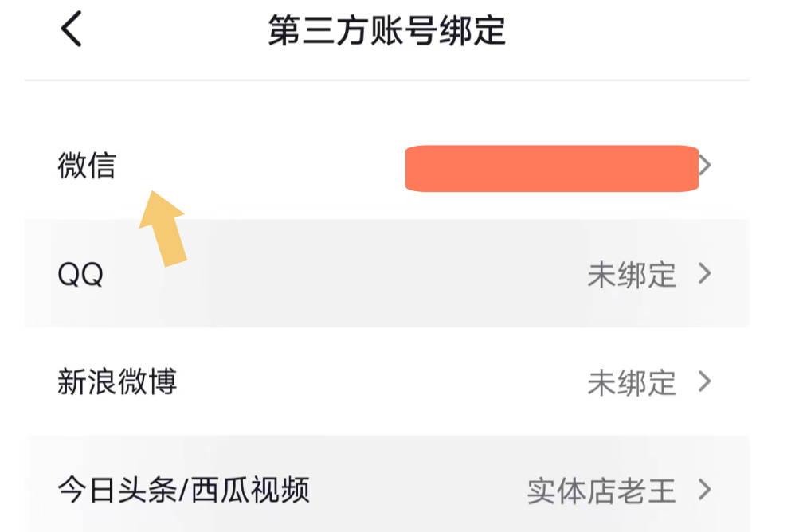Click empty header area right of title
799x532 pixels.
[x=637, y=32]
